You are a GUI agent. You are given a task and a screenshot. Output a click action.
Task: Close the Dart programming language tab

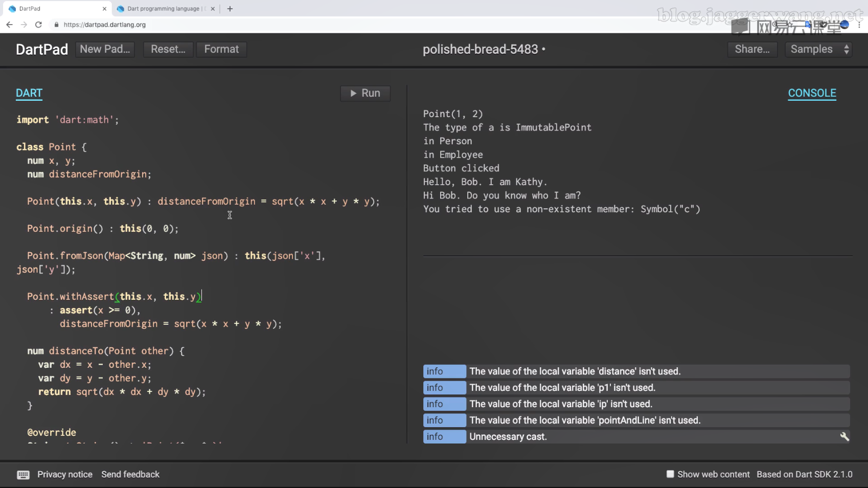pos(213,9)
